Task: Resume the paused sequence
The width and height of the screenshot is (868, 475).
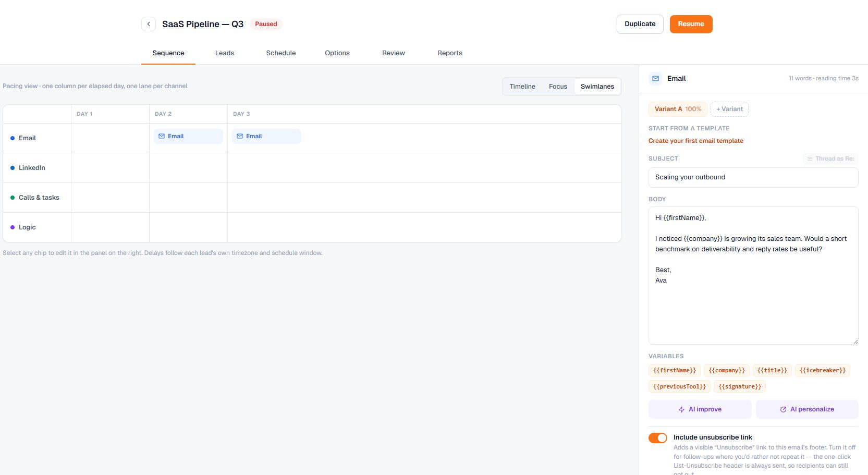Action: pyautogui.click(x=691, y=24)
